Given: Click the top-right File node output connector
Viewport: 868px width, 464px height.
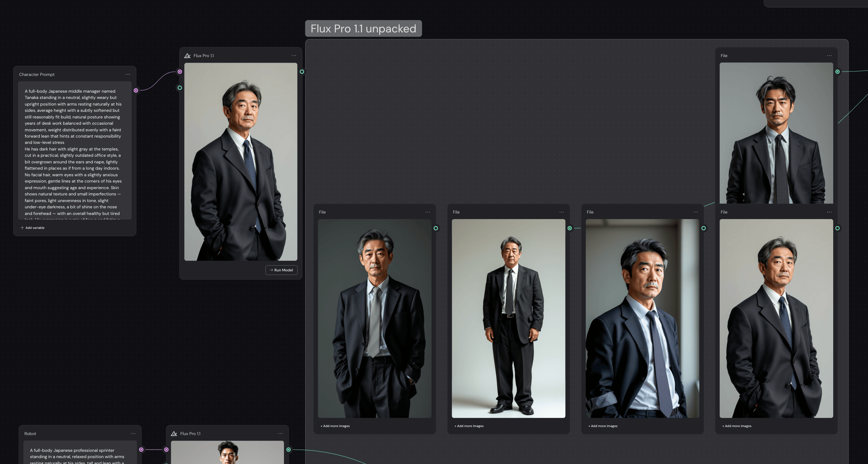Looking at the screenshot, I should (838, 72).
